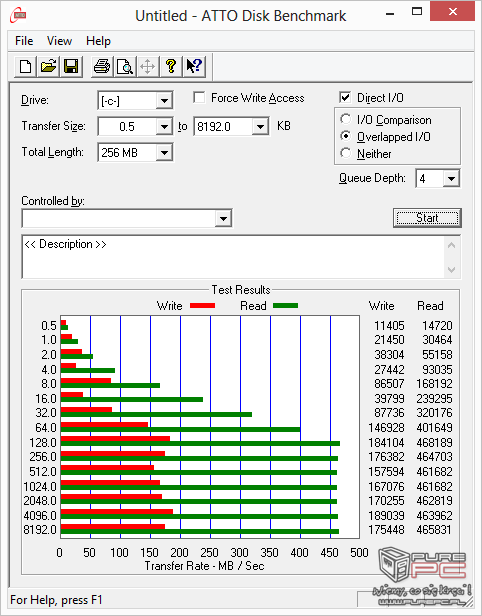Expand the 0.5 Transfer Size dropdown

point(164,126)
